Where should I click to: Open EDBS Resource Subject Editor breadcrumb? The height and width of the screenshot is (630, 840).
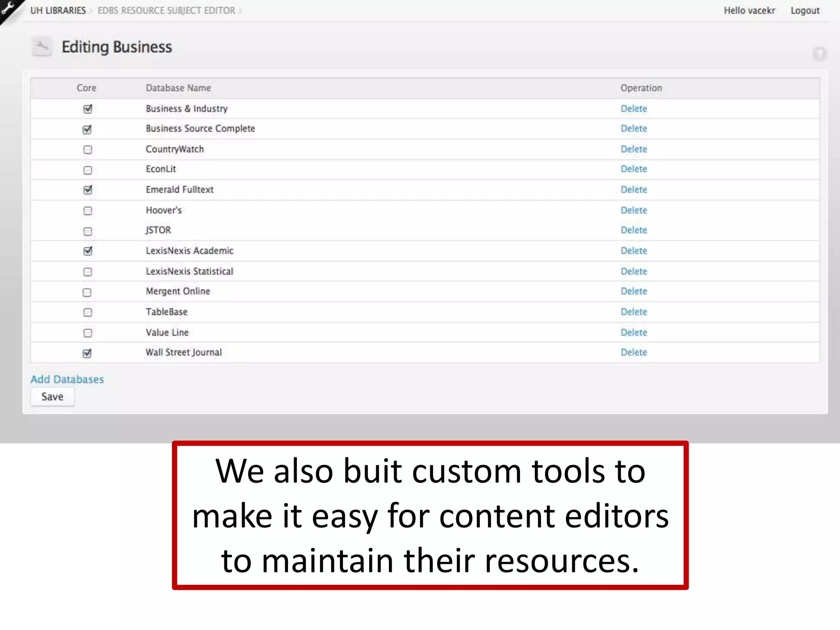pos(167,11)
